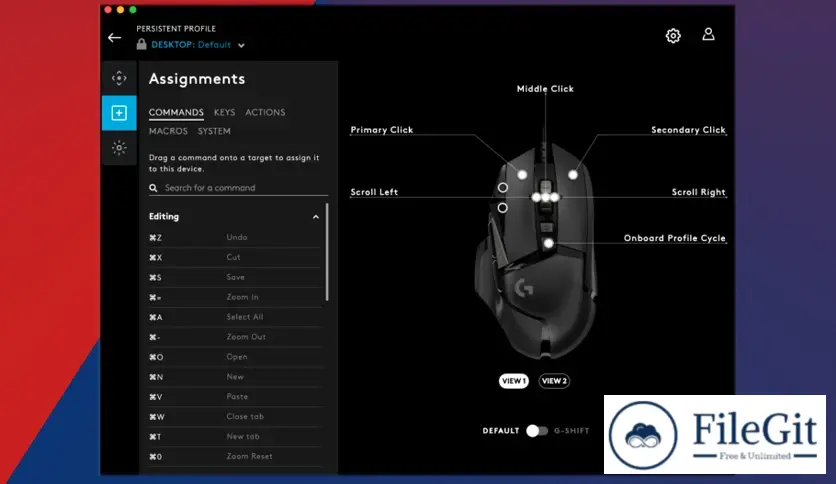Select the Scroll Left marker on wheel
Screen dimensions: 836x484
pos(536,197)
